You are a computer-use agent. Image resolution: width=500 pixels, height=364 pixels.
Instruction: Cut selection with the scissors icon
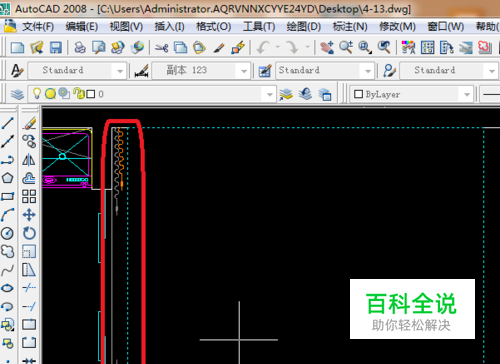(x=162, y=48)
